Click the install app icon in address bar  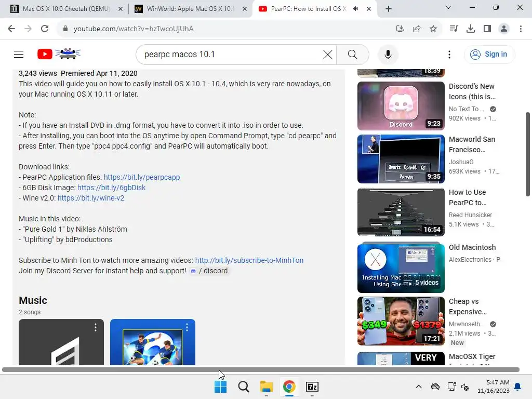pos(400,29)
